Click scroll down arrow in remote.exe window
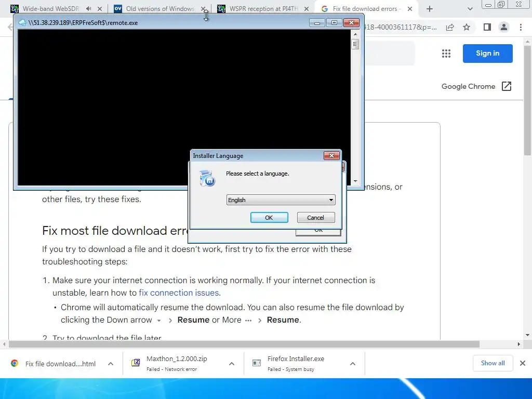Viewport: 532px width, 399px height. 355,181
